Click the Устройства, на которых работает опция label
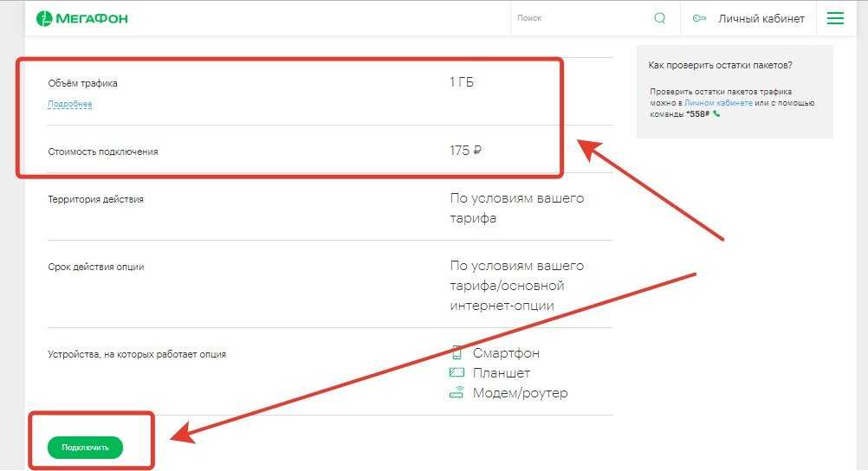The height and width of the screenshot is (471, 868). click(137, 354)
